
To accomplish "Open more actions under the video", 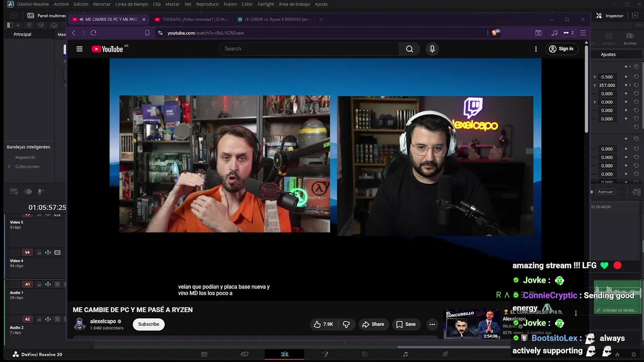I will pos(432,324).
